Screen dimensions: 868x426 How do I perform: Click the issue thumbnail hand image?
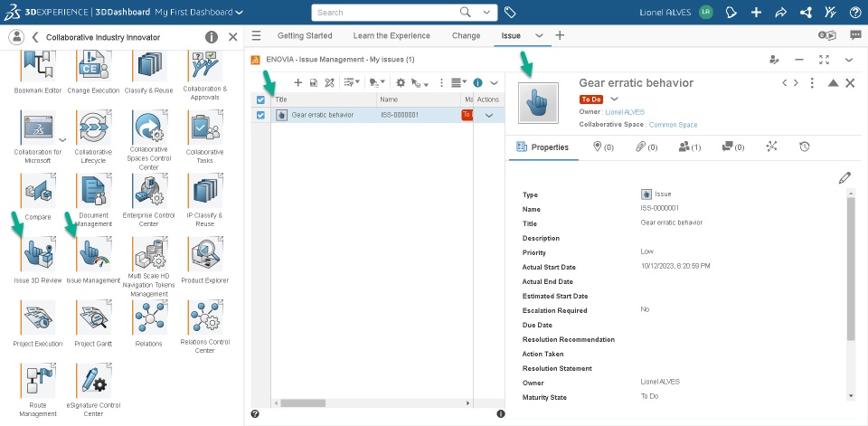click(x=538, y=102)
